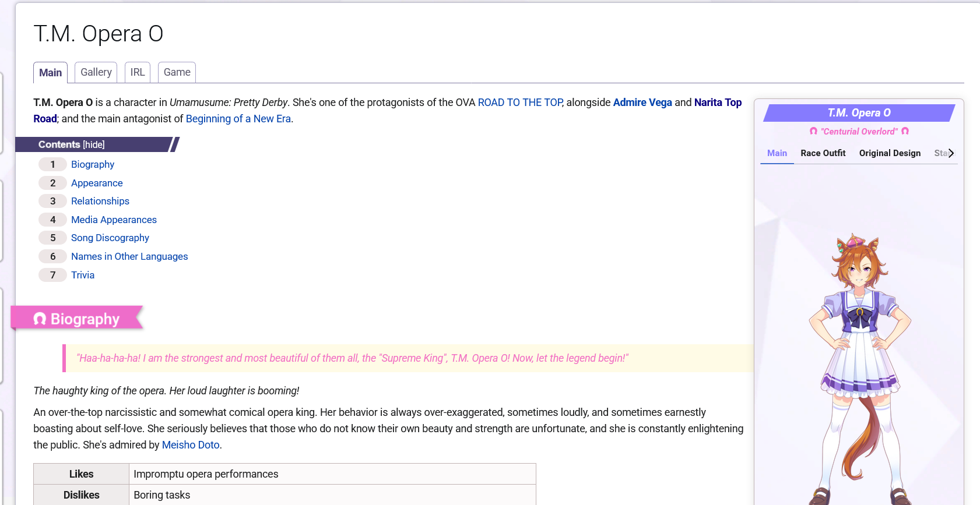Open the Gallery tab
980x505 pixels.
(x=96, y=72)
